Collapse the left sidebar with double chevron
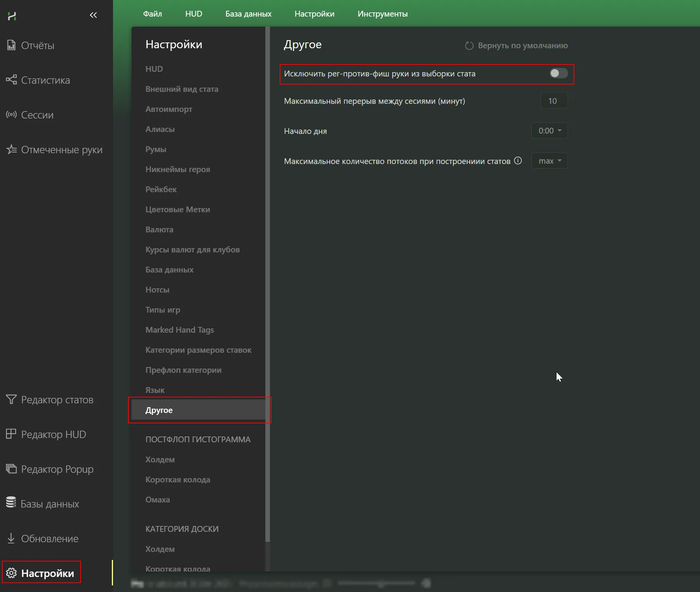 point(93,15)
